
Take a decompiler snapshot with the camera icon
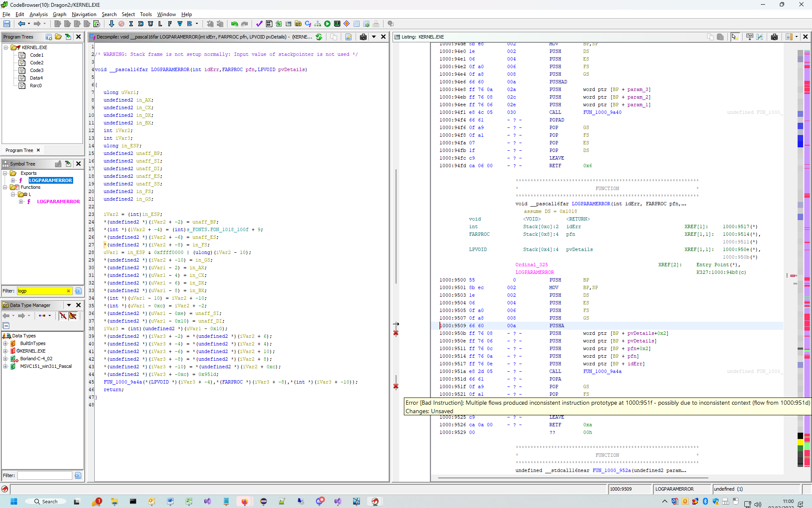point(363,37)
